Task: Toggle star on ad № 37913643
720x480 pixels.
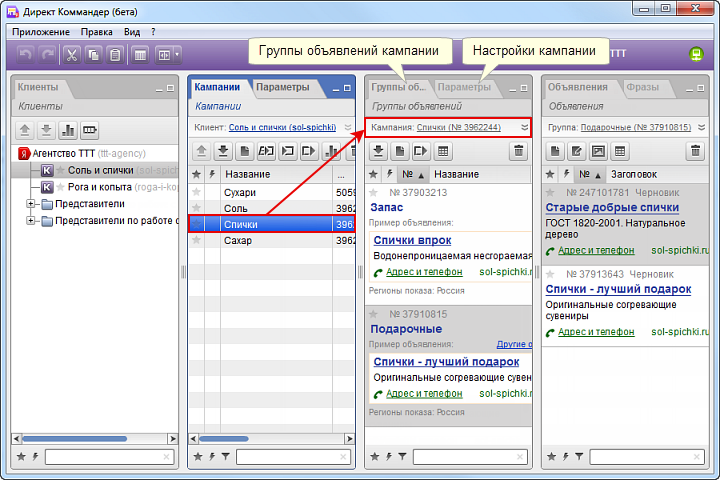Action: point(550,274)
